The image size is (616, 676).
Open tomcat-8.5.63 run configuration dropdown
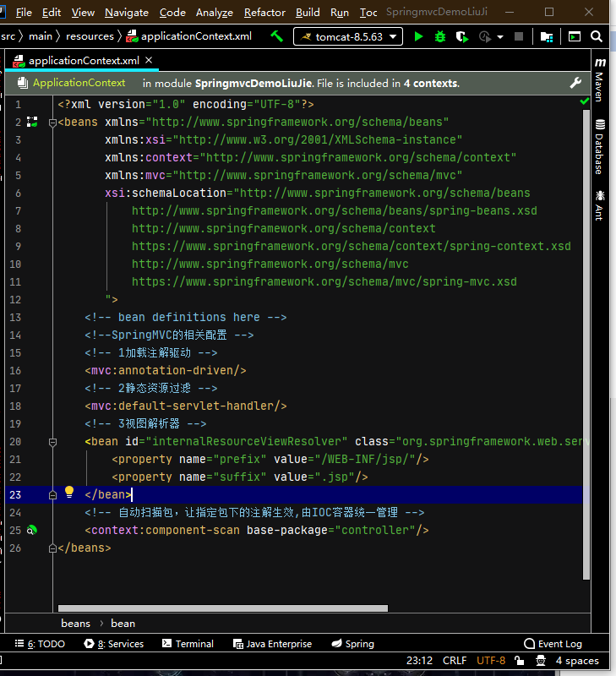pyautogui.click(x=348, y=36)
